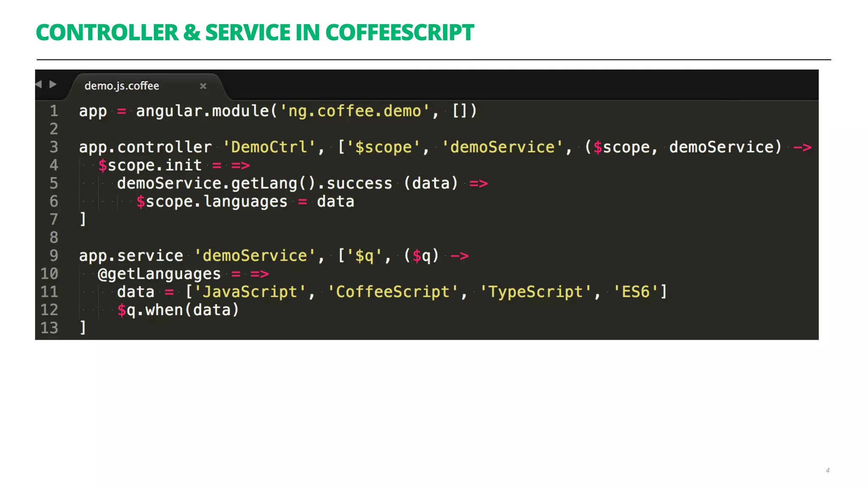Viewport: 868px width, 488px height.
Task: Close the demo.js.coffee tab
Action: [203, 86]
